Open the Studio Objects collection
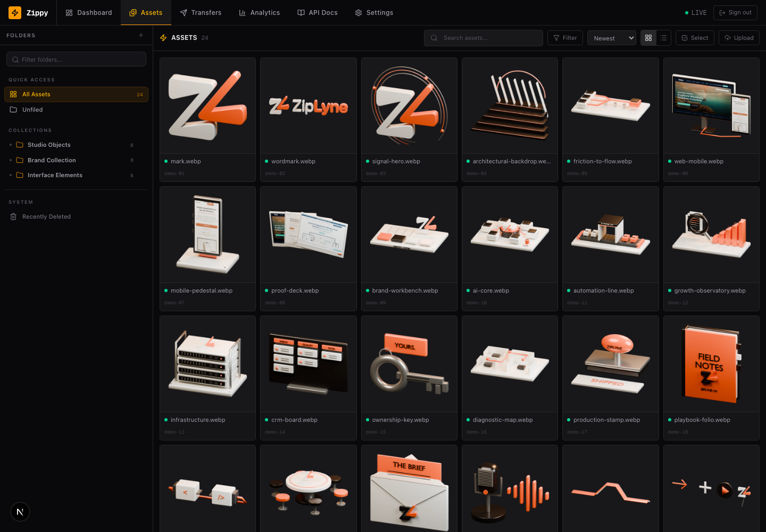Viewport: 766px width, 532px height. 76,145
